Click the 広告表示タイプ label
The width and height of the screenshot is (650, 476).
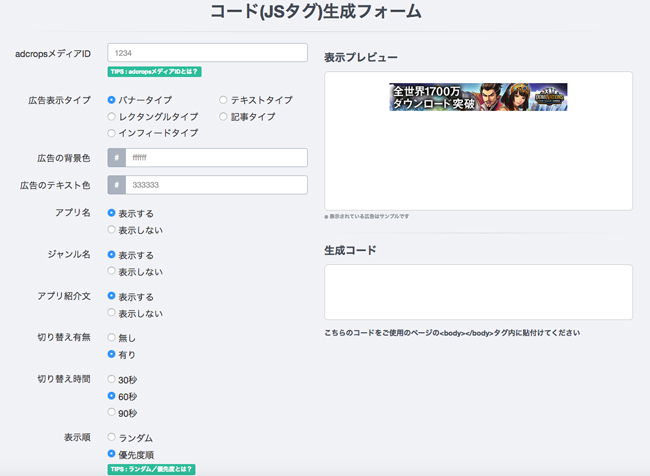click(x=59, y=100)
